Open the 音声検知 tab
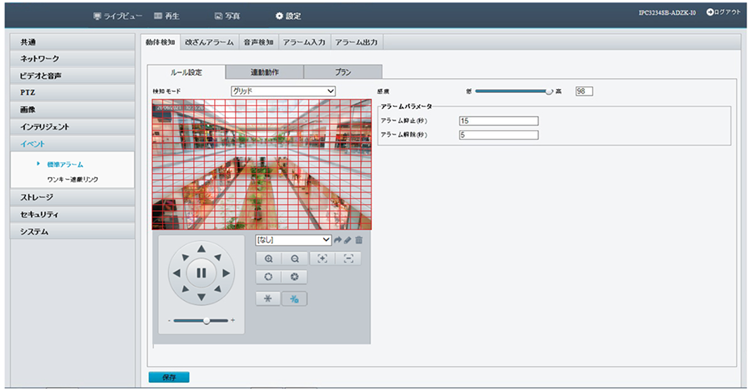Screen dimensions: 751x391 coord(259,42)
